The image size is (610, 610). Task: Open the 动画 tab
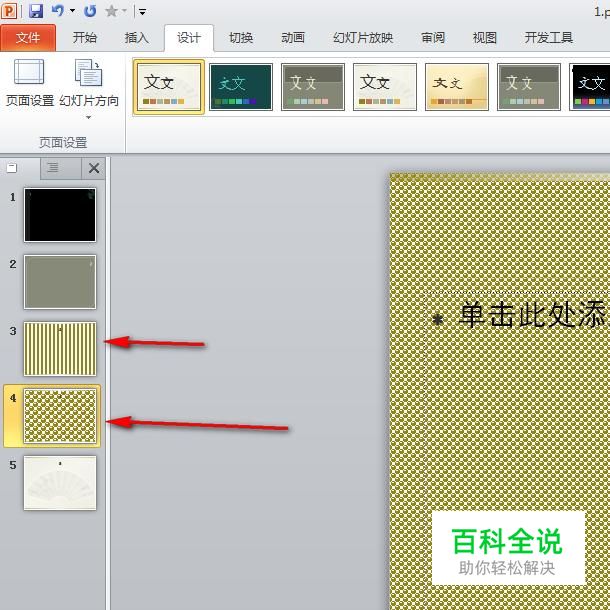(293, 38)
